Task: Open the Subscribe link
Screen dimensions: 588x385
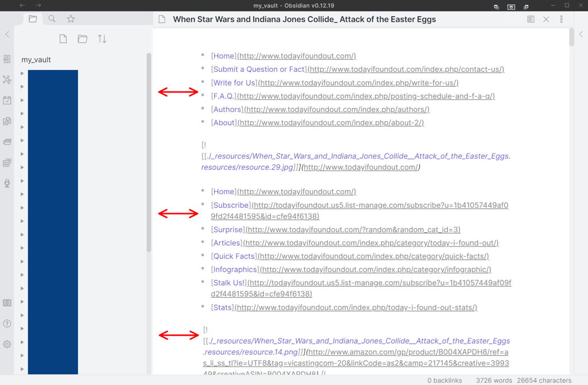Action: (231, 206)
